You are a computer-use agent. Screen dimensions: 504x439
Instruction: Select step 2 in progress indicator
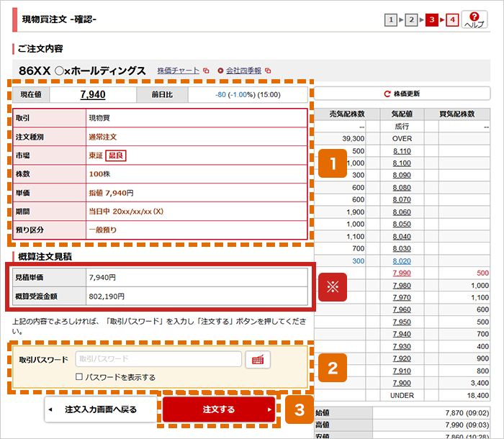[411, 20]
